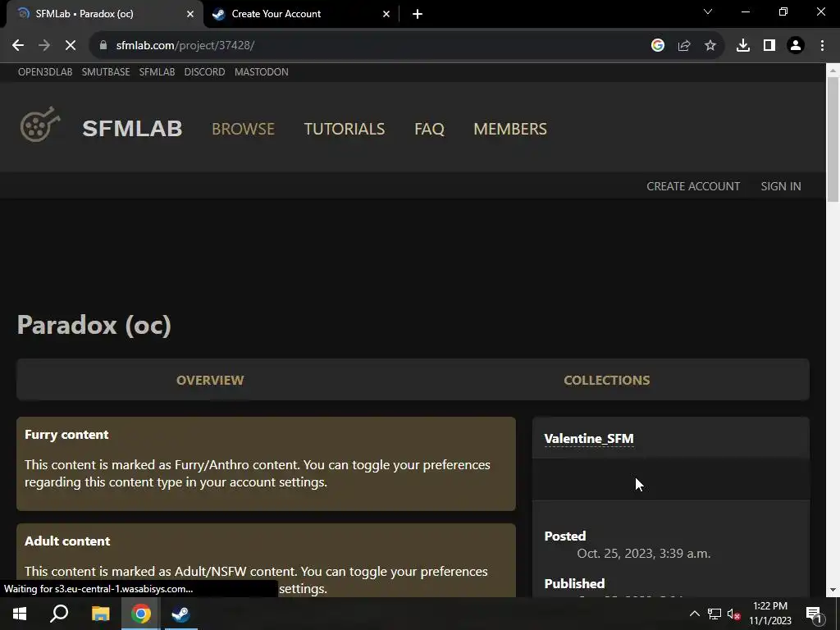This screenshot has width=840, height=630.
Task: Switch to Create Your Account tab
Action: pyautogui.click(x=301, y=14)
